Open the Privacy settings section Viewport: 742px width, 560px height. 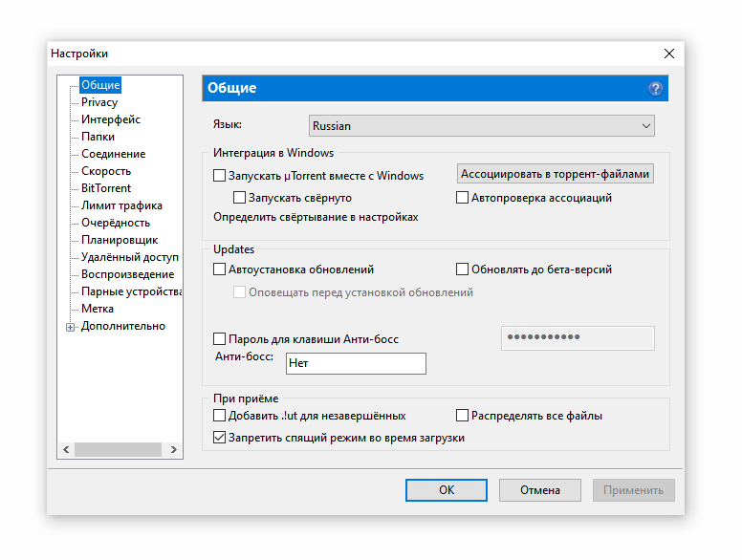pyautogui.click(x=99, y=102)
